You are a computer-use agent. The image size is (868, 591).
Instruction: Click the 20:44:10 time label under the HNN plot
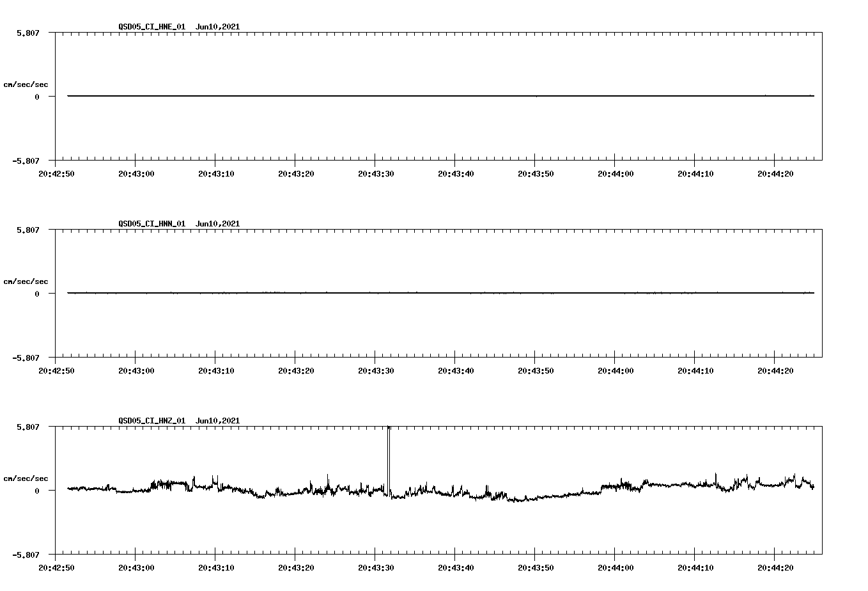(695, 370)
